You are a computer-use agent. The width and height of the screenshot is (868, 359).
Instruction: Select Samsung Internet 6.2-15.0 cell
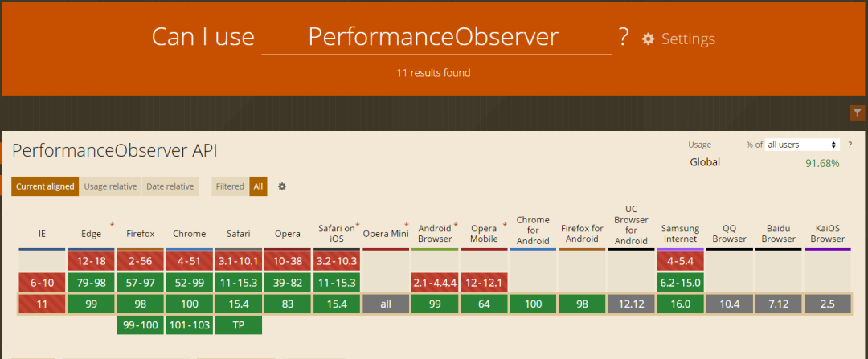(681, 283)
